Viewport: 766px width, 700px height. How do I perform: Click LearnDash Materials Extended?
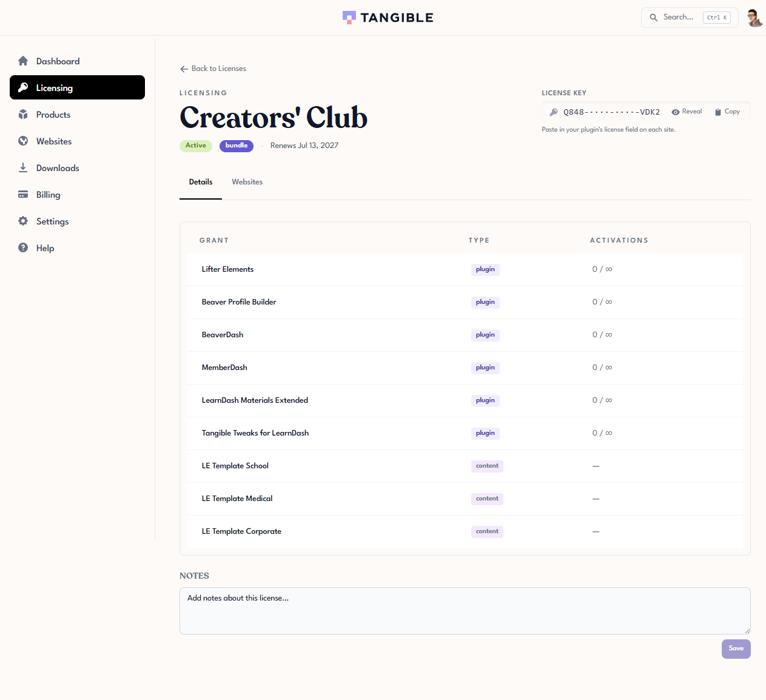[x=255, y=400]
